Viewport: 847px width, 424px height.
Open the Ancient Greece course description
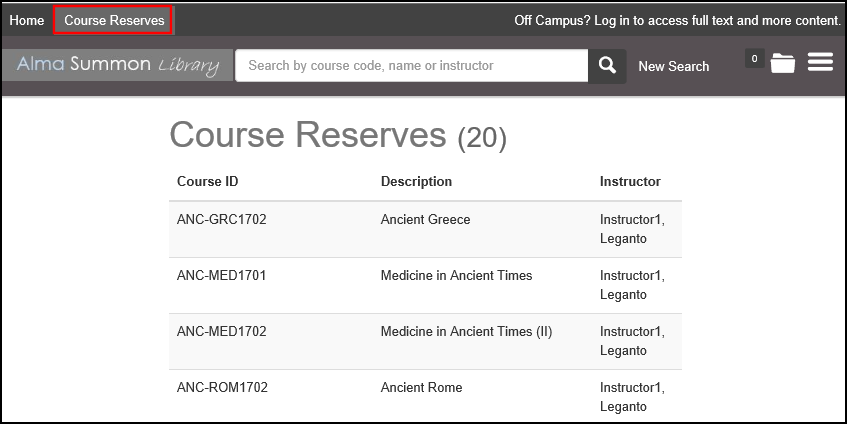pyautogui.click(x=425, y=219)
